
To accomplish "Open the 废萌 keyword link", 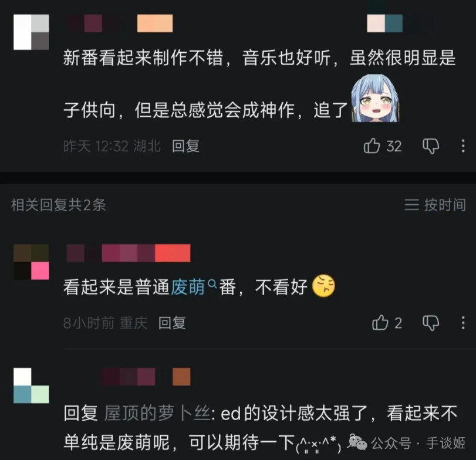I will click(x=188, y=287).
